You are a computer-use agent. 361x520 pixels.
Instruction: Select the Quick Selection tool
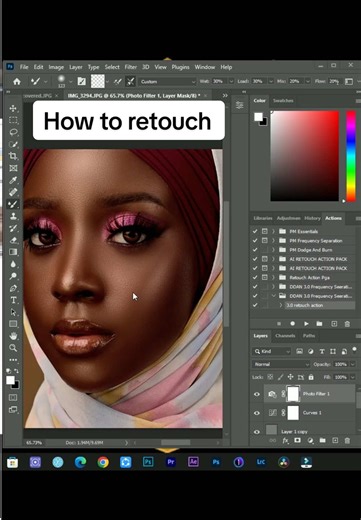click(x=13, y=144)
